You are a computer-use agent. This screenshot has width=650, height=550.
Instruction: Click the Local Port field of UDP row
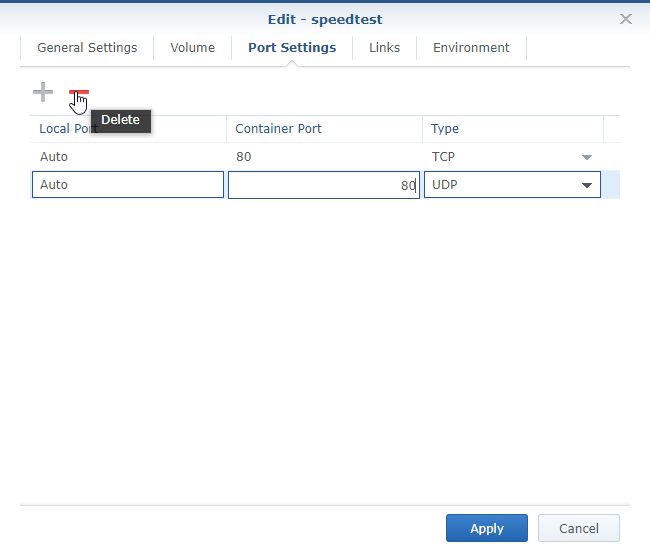(x=128, y=185)
